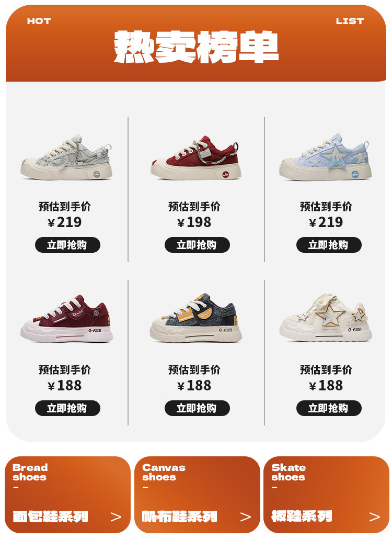Click 立即抢购 under the cream star sneaker
The width and height of the screenshot is (392, 550).
(x=329, y=408)
